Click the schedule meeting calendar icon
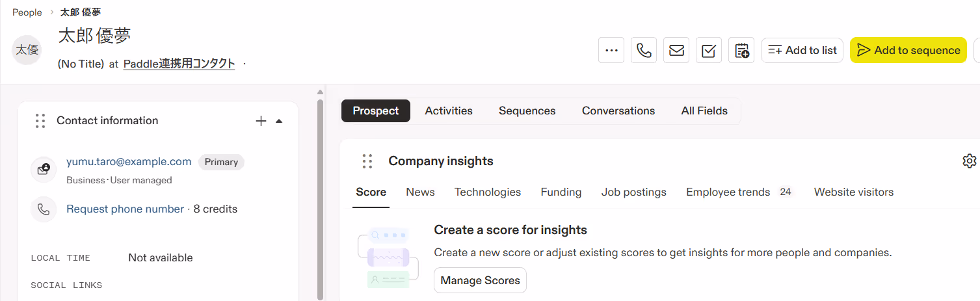This screenshot has height=301, width=980. tap(741, 50)
